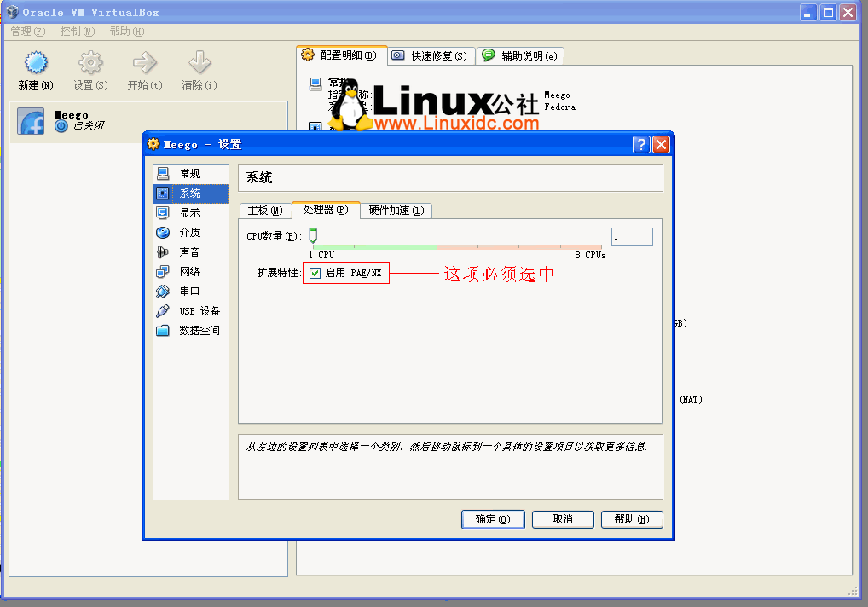Open the 辅助说明 (Description) tab

(x=521, y=55)
